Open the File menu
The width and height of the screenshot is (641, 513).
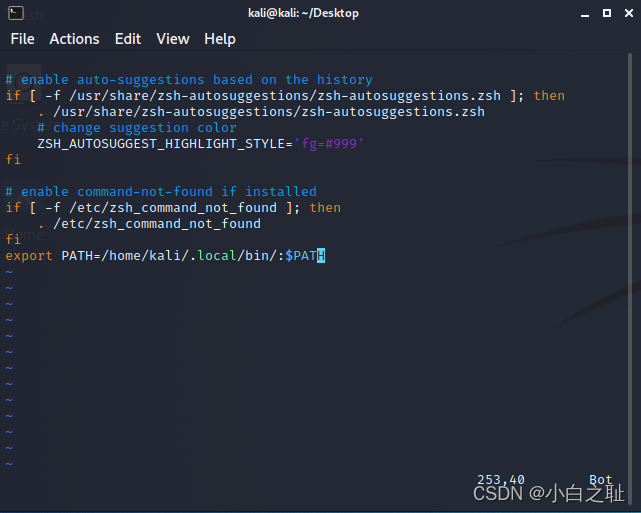click(x=22, y=39)
